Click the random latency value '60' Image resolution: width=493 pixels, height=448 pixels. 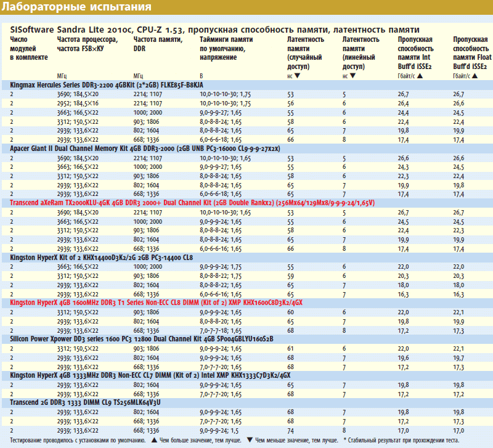290,312
